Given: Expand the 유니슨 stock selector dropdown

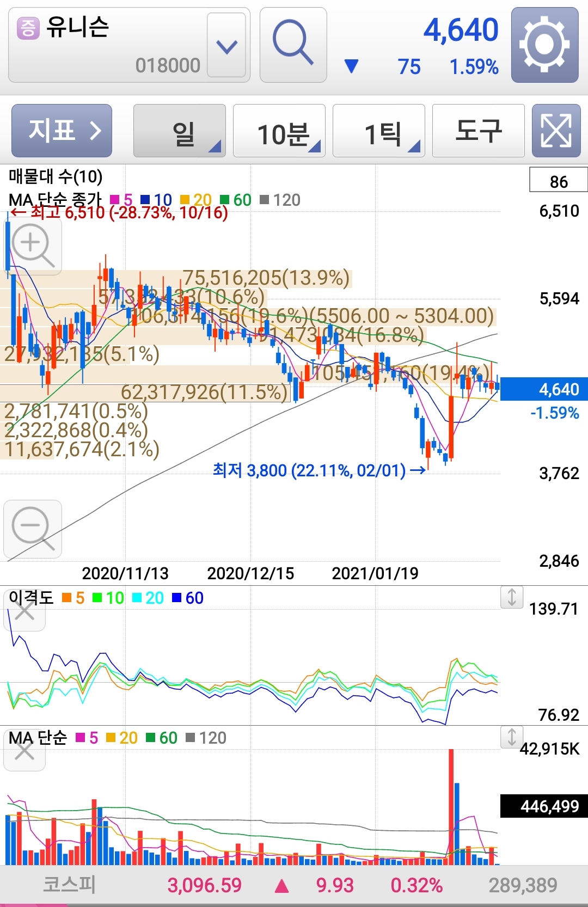Looking at the screenshot, I should pos(226,45).
